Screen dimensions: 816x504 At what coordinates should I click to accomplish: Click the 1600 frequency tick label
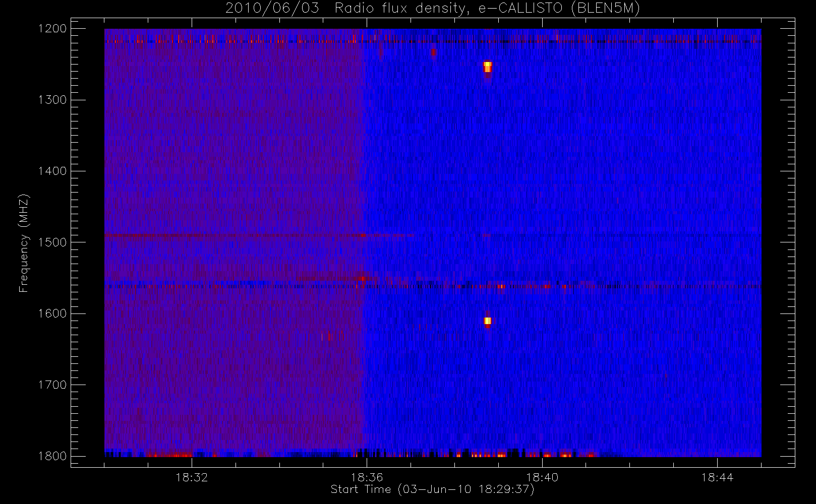tap(52, 313)
